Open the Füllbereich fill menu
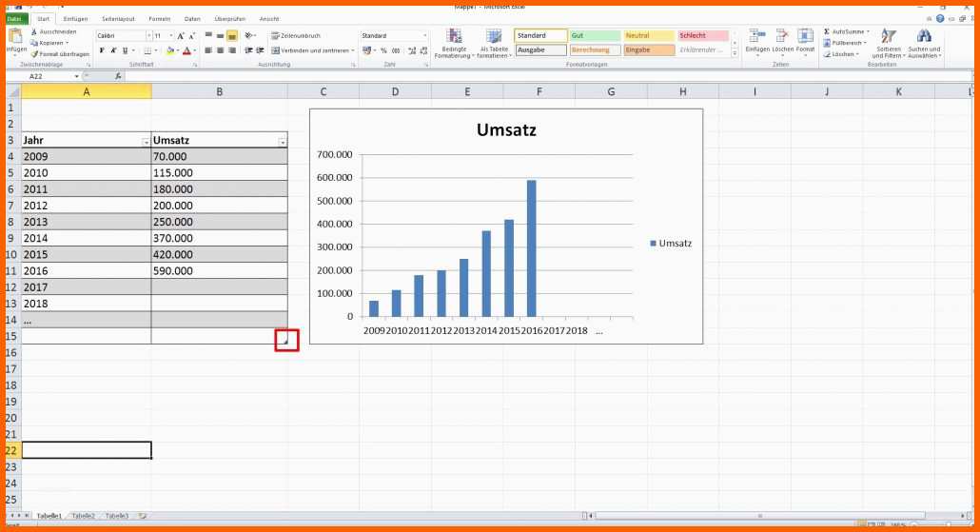 point(845,43)
